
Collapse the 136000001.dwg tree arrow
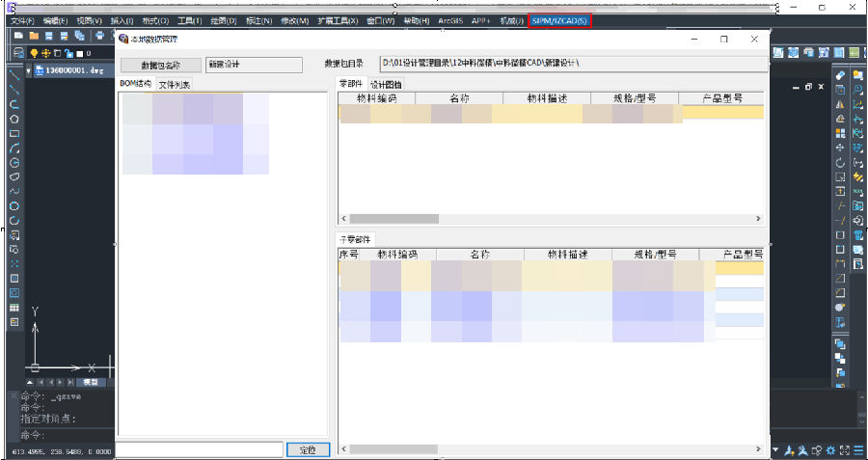(29, 70)
